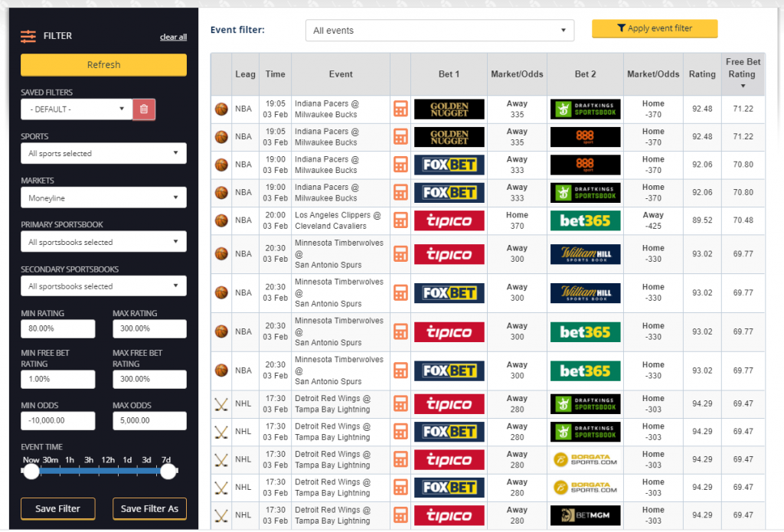Open the Saved Filters DEFAULT dropdown
784x532 pixels.
tap(77, 109)
